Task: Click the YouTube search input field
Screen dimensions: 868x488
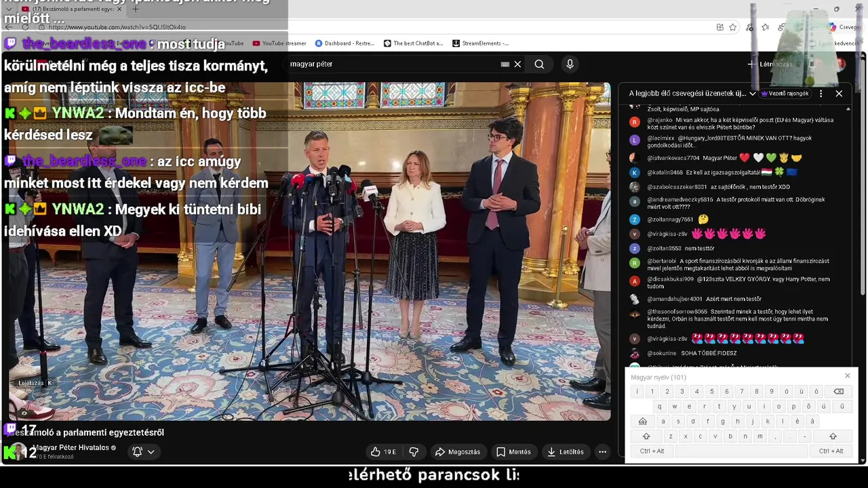Action: [393, 64]
